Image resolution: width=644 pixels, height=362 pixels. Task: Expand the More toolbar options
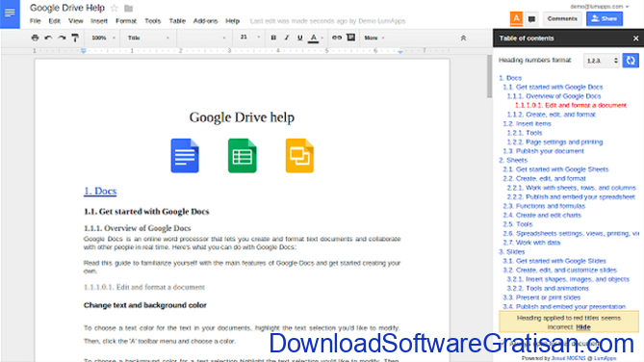[x=374, y=38]
